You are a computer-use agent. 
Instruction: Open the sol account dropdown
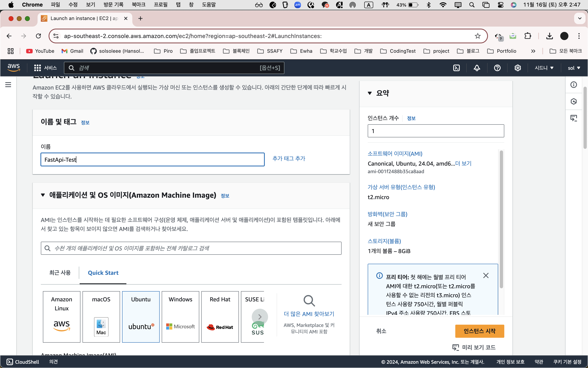point(574,68)
